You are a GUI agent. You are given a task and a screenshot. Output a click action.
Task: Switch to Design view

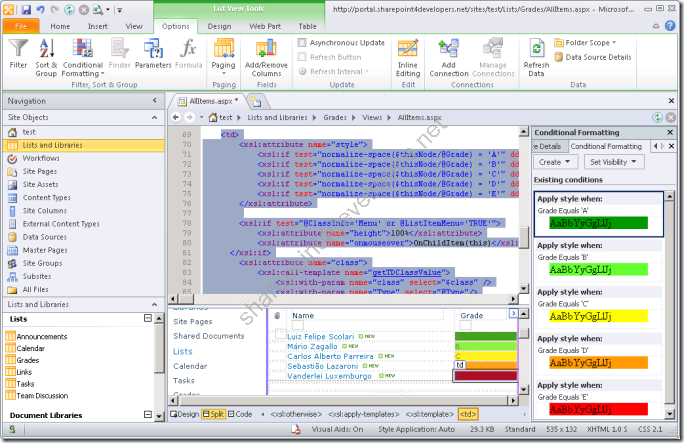click(185, 414)
